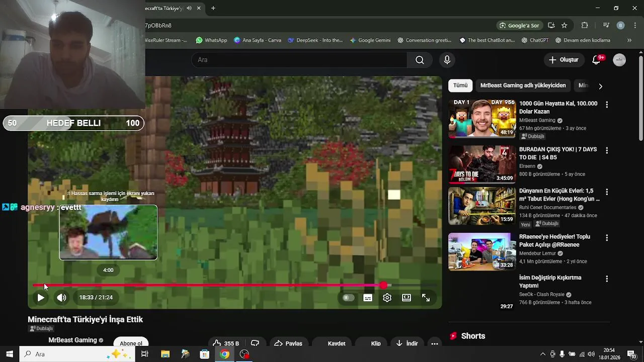This screenshot has height=362, width=644.
Task: Open the Windows Start menu
Action: click(x=10, y=354)
